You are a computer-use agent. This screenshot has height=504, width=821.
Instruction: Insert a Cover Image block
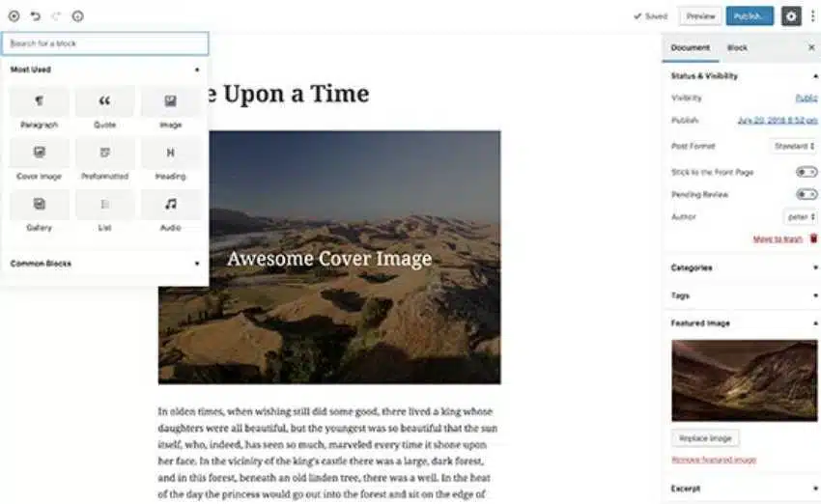click(x=40, y=160)
